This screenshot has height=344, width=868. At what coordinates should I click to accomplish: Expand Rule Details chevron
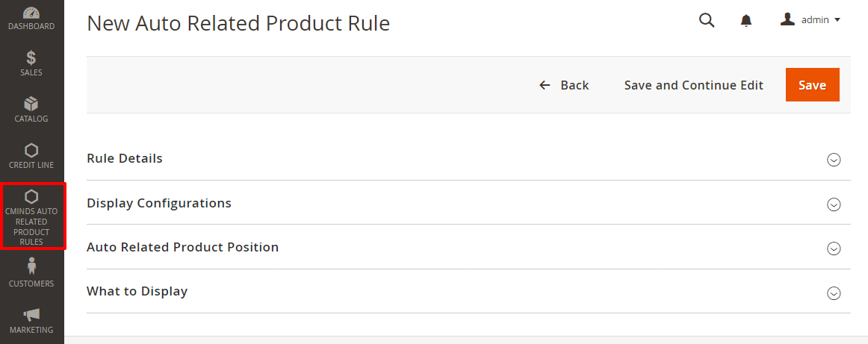pos(834,160)
